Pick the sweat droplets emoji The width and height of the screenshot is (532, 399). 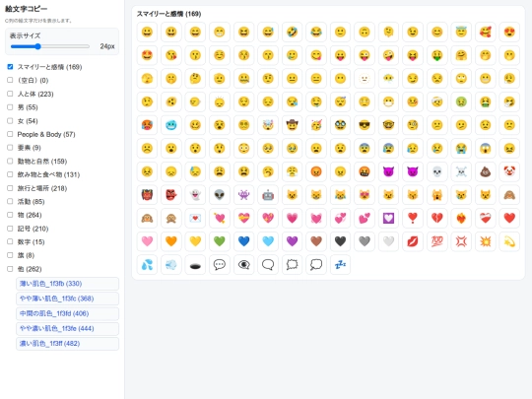pos(147,264)
